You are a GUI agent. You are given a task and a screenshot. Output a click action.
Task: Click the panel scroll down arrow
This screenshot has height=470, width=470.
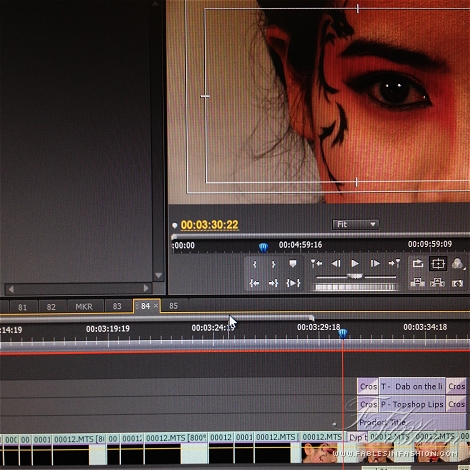click(x=158, y=275)
